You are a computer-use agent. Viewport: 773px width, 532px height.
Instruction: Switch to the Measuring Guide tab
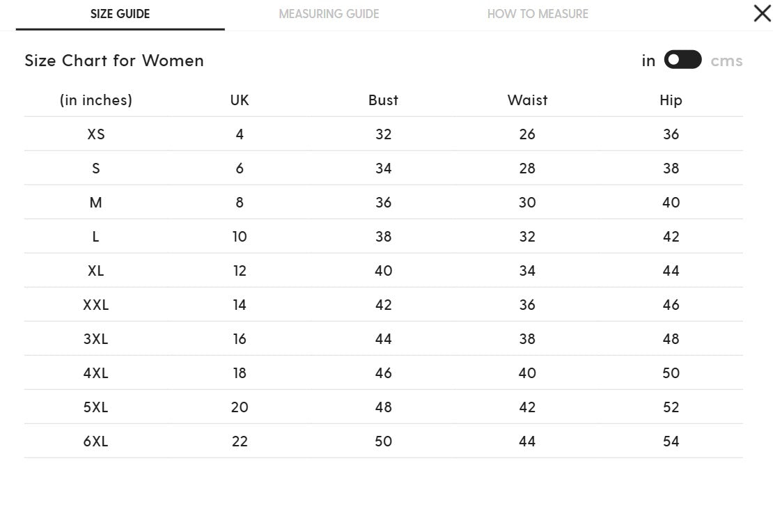point(329,14)
